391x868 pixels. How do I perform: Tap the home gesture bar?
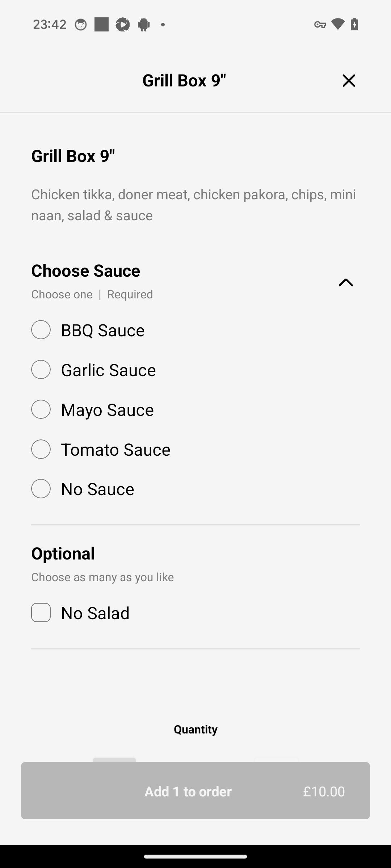click(x=195, y=856)
